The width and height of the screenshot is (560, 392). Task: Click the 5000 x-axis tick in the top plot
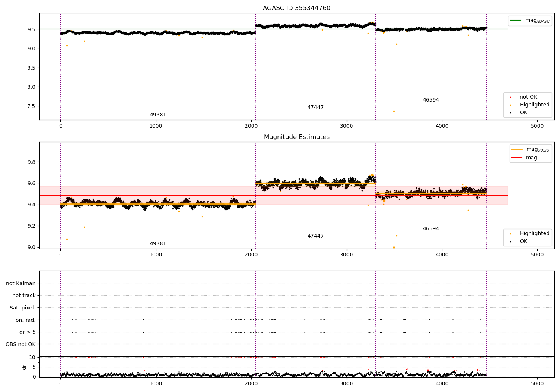point(537,126)
